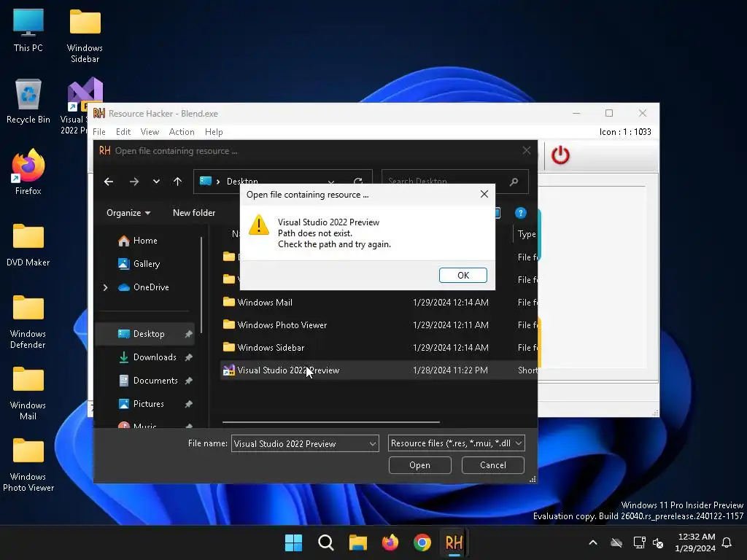Image resolution: width=747 pixels, height=560 pixels.
Task: Open the File name combo box dropdown
Action: coord(373,444)
